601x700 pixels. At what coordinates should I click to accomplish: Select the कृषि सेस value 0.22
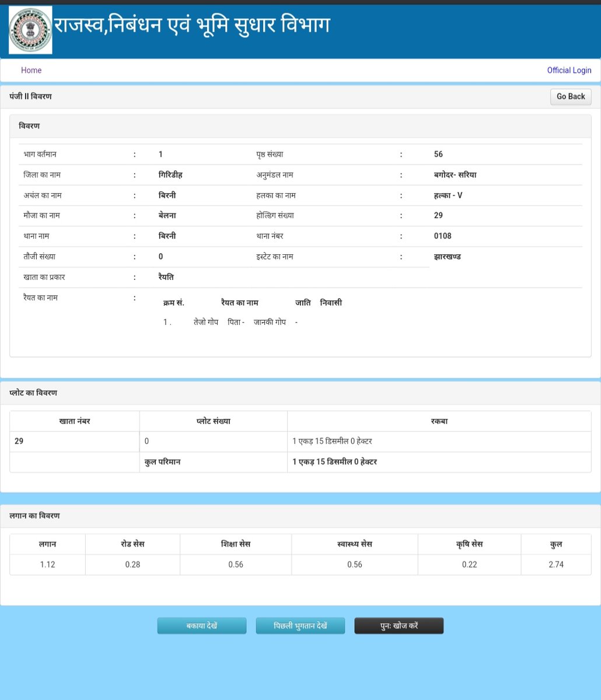click(469, 565)
